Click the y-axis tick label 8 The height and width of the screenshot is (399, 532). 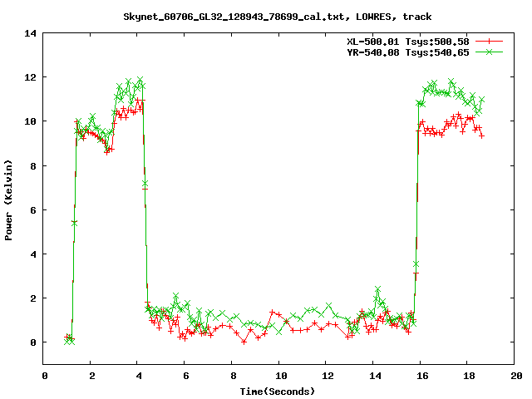click(33, 166)
